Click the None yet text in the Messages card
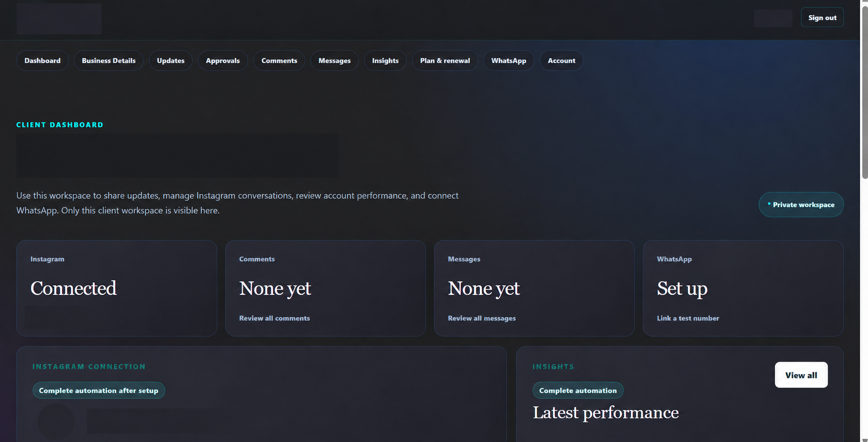868x442 pixels. pyautogui.click(x=484, y=288)
